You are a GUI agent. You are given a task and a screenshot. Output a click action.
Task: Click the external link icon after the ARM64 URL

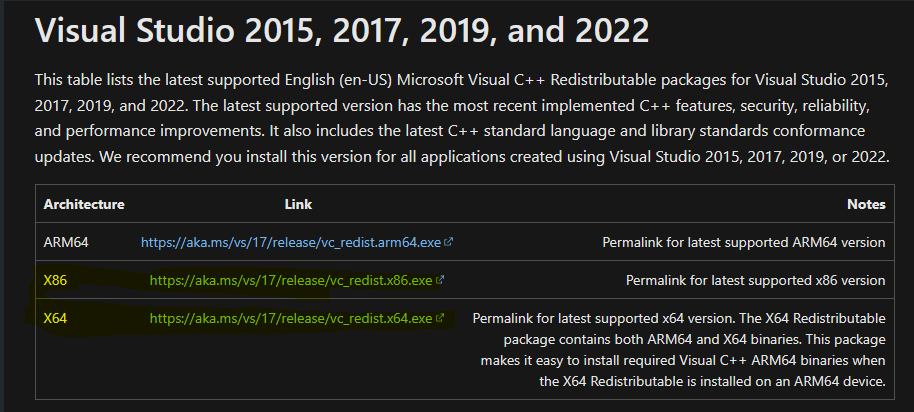coord(449,242)
